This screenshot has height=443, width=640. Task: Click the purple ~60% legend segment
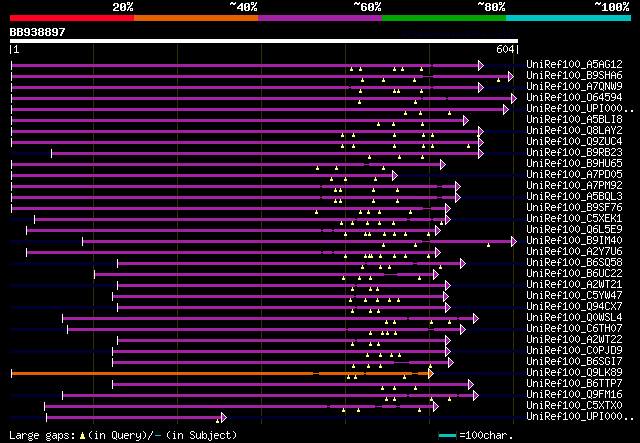(320, 18)
